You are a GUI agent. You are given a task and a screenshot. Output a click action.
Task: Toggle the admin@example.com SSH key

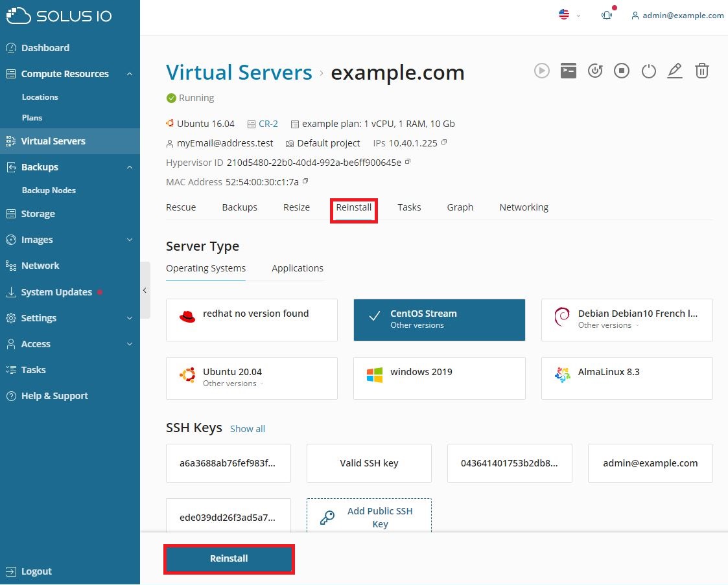(650, 463)
